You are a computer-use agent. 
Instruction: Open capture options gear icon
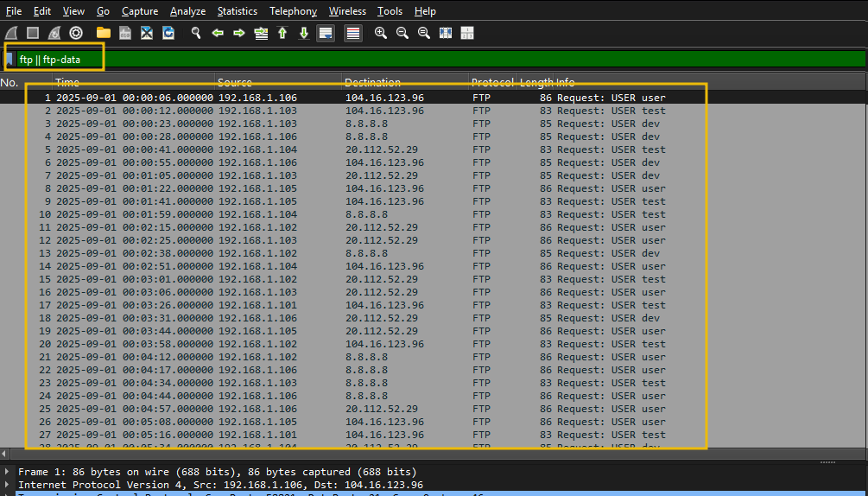tap(76, 33)
